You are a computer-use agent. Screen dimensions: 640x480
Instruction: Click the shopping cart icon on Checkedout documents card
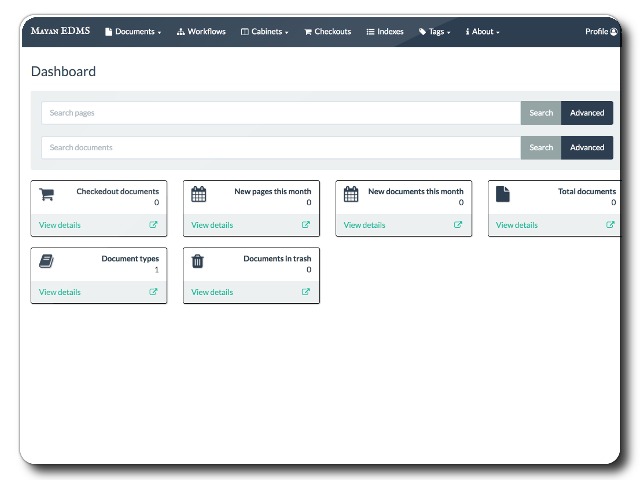coord(46,195)
